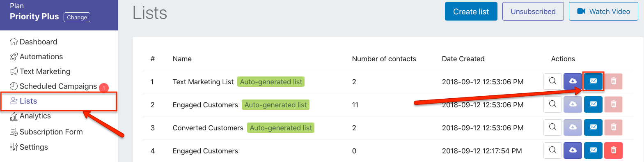
Task: Click Auto-generated list tag on Text Marketing List
Action: (271, 82)
